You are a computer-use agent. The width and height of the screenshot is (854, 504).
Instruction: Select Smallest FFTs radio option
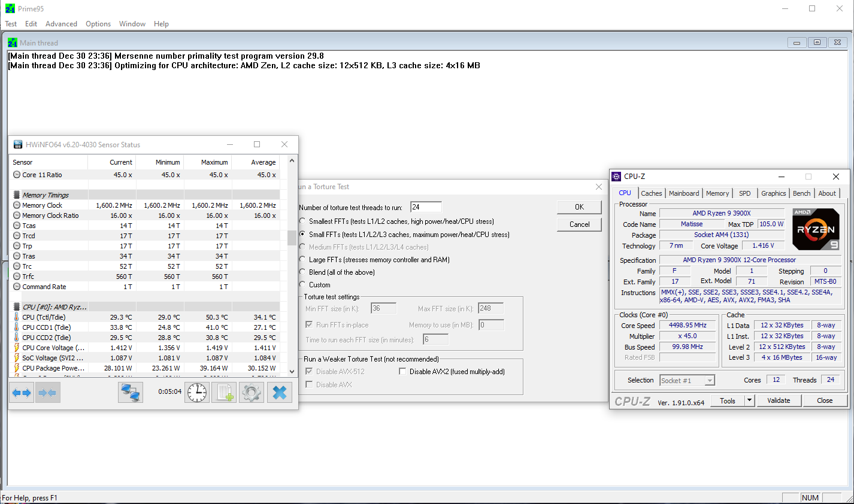(303, 221)
